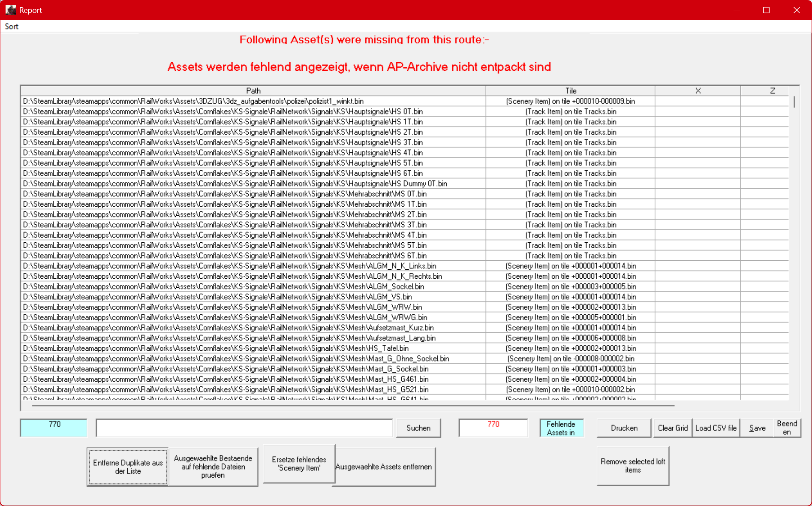Click the Load CSV file button
Screen dimensions: 812x506
point(716,428)
